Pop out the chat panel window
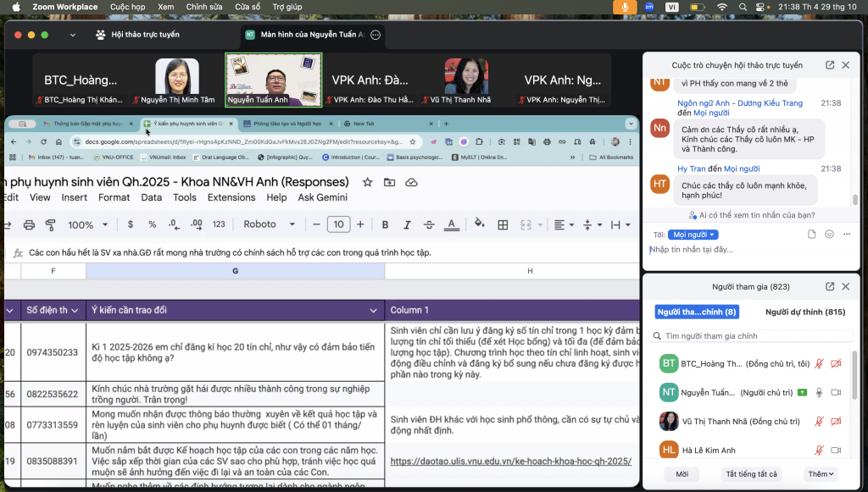Viewport: 868px width, 492px height. [x=830, y=65]
